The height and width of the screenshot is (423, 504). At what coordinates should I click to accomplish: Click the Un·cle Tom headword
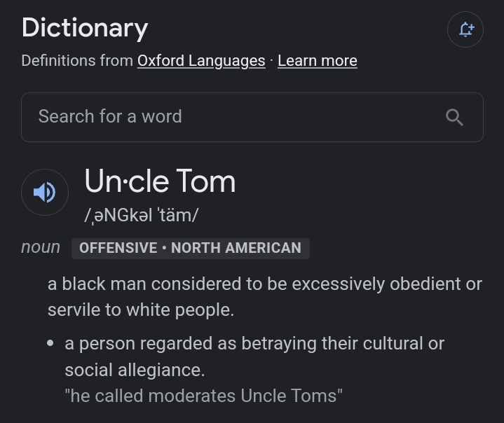(160, 181)
